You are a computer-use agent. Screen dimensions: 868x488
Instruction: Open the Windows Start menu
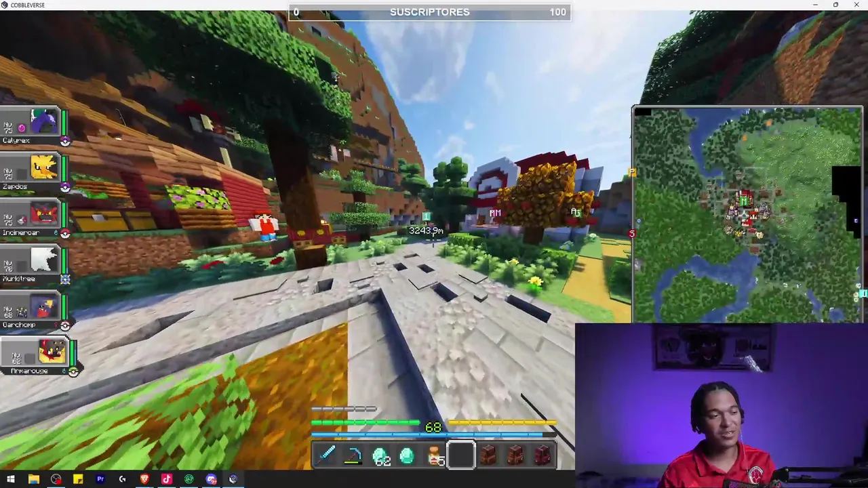tap(11, 479)
